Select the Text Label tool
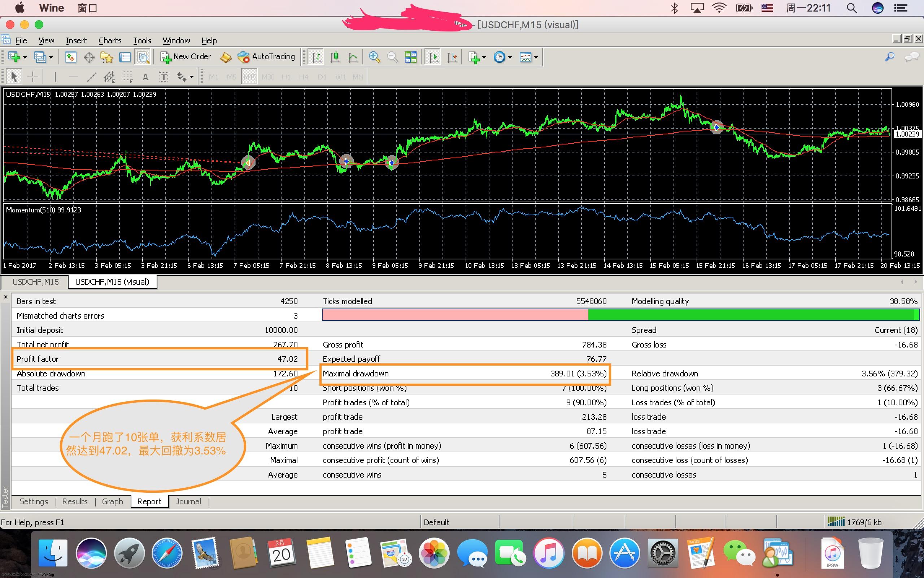The image size is (924, 578). [164, 77]
